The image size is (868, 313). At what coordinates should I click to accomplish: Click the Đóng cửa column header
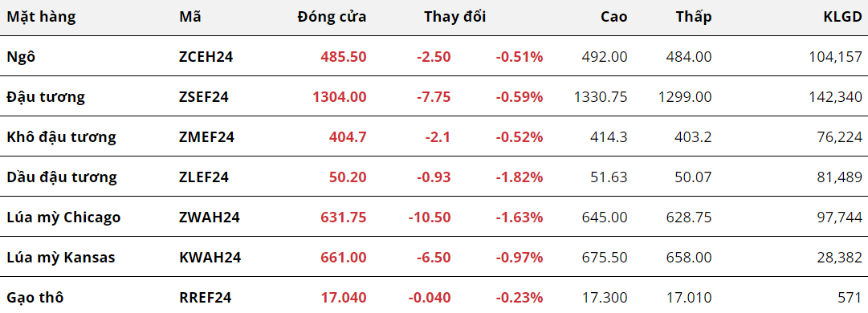coord(332,17)
